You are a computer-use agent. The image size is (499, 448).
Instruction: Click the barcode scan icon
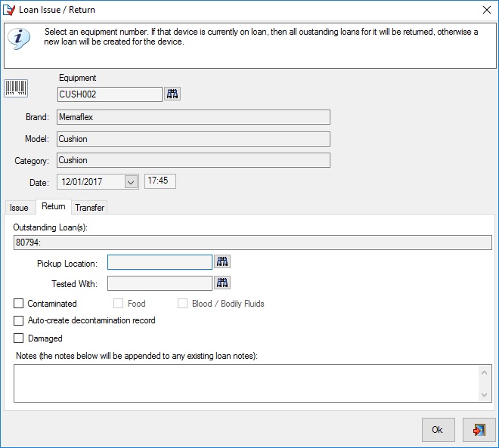point(16,88)
